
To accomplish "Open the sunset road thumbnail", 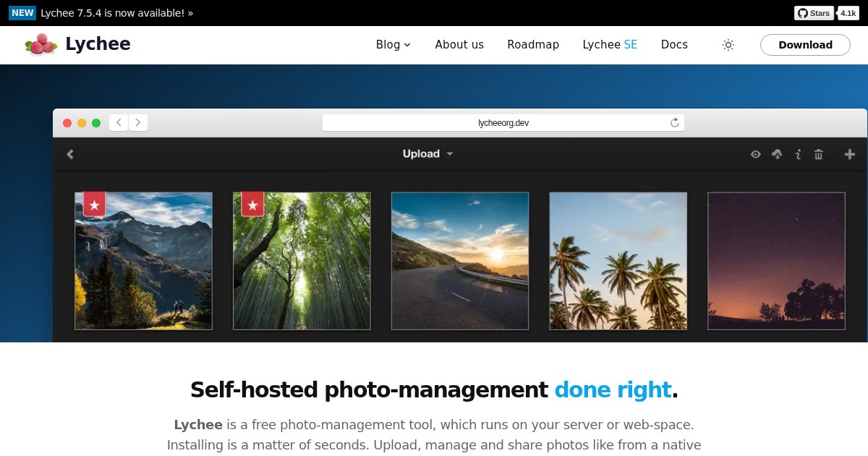I will (460, 261).
